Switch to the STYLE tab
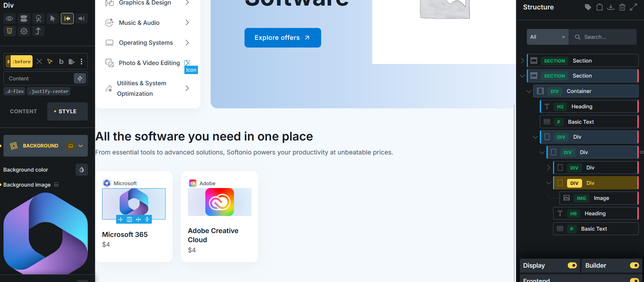The image size is (644, 282). (x=68, y=111)
